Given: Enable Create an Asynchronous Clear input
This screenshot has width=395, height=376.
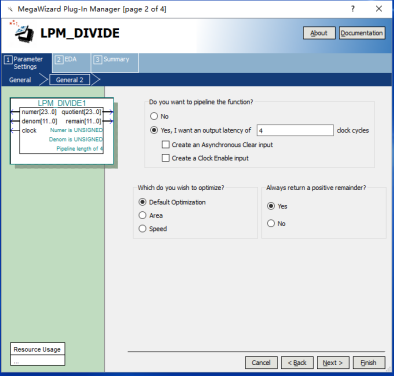Looking at the screenshot, I should tap(166, 145).
